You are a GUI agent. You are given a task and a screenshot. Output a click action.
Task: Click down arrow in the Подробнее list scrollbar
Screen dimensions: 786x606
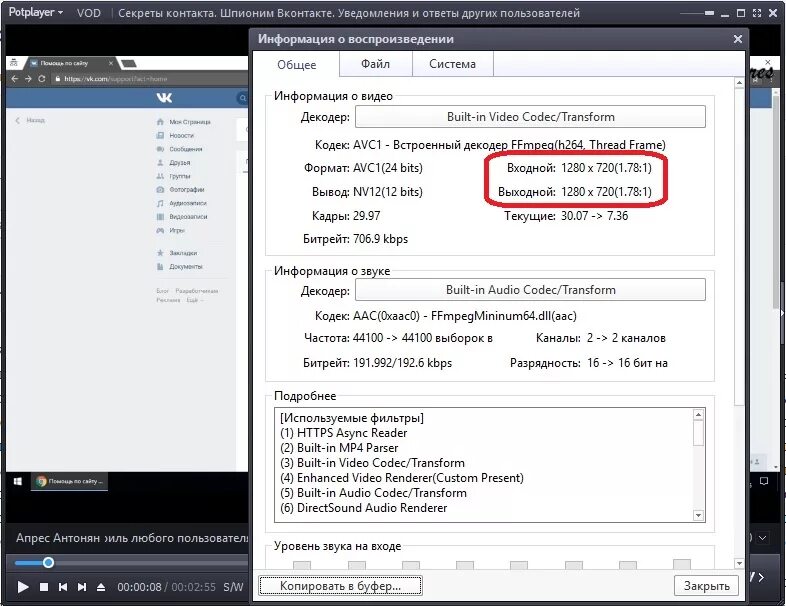pos(698,515)
